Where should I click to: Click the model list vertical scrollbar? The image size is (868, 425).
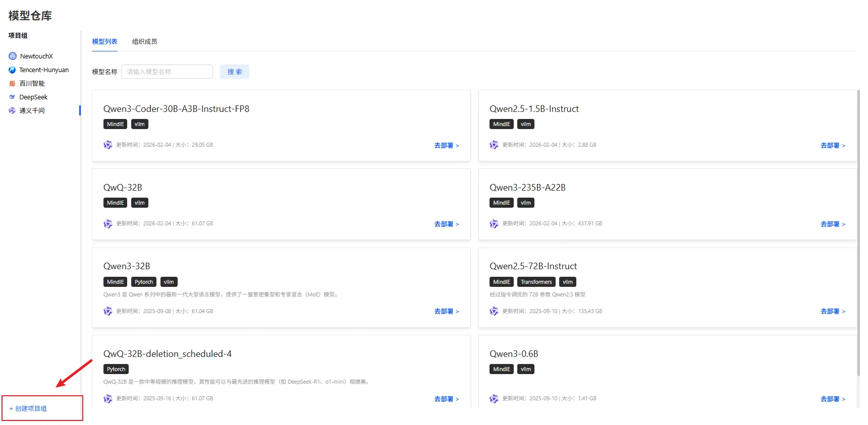coord(858,232)
